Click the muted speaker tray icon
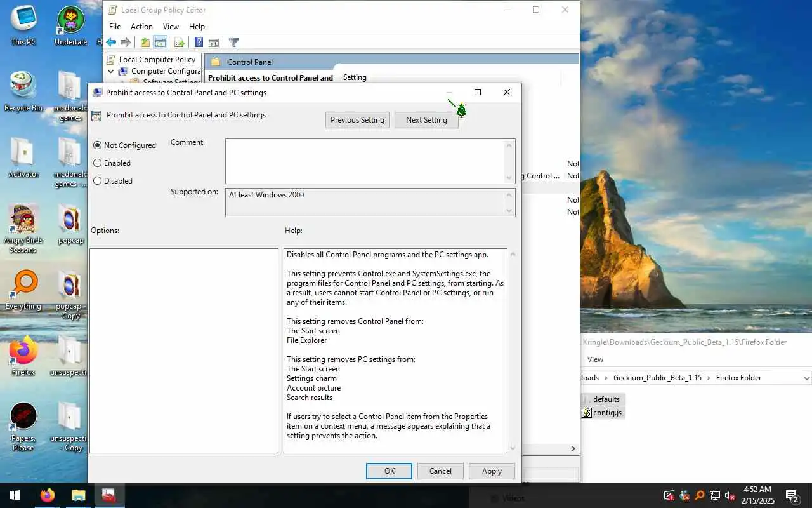This screenshot has height=508, width=812. tap(730, 495)
